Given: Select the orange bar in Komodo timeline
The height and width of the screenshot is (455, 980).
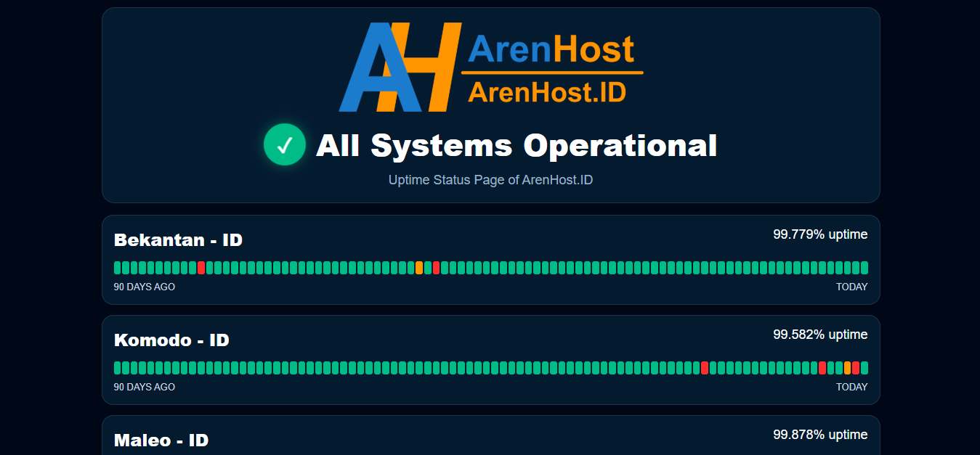Looking at the screenshot, I should (x=848, y=368).
